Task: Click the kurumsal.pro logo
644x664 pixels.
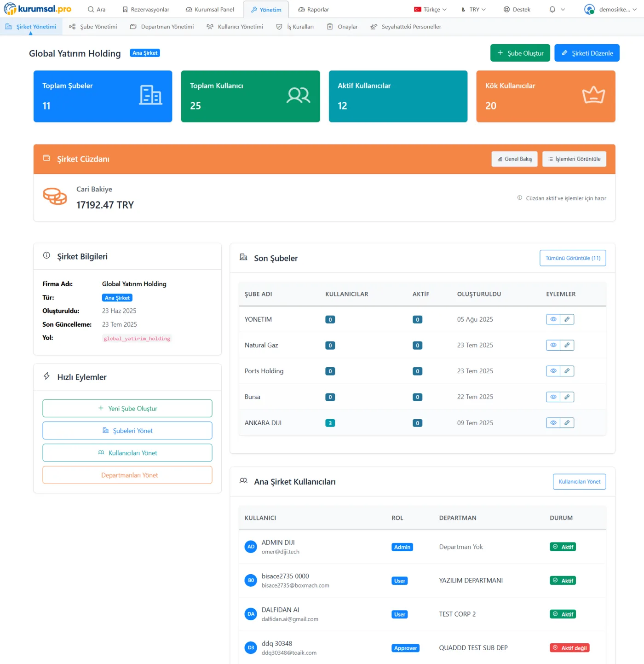Action: pyautogui.click(x=38, y=9)
